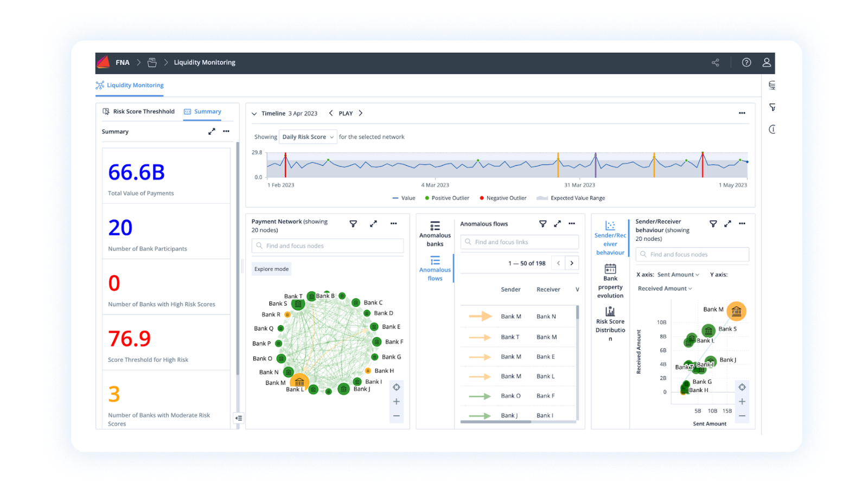868x488 pixels.
Task: Open the user profile icon
Action: [x=767, y=62]
